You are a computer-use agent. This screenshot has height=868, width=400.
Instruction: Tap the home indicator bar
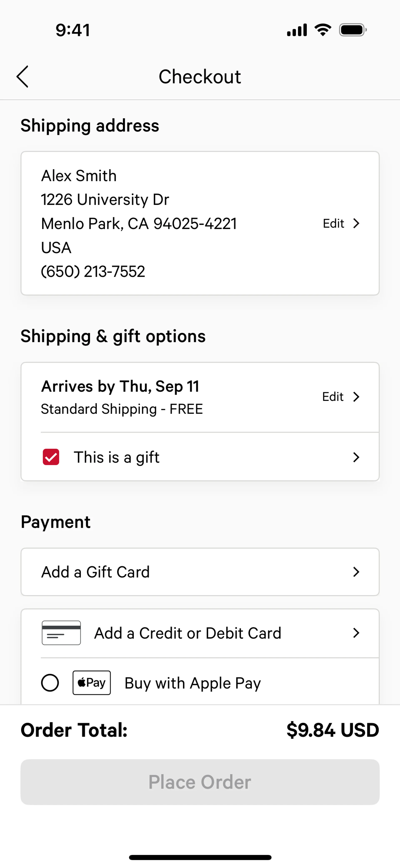tap(200, 857)
